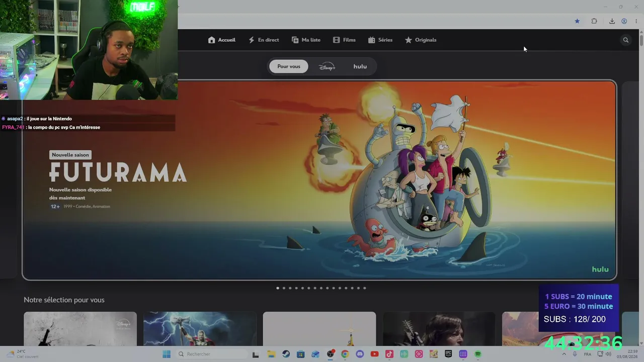Open the Windows Start menu

[x=167, y=354]
